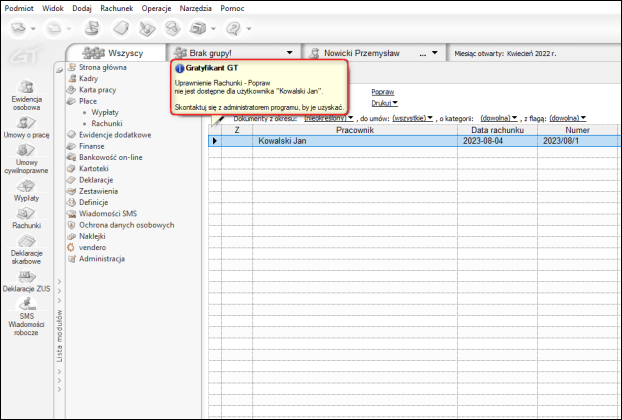Select Kartoteki in module tree
The height and width of the screenshot is (420, 622).
(93, 169)
